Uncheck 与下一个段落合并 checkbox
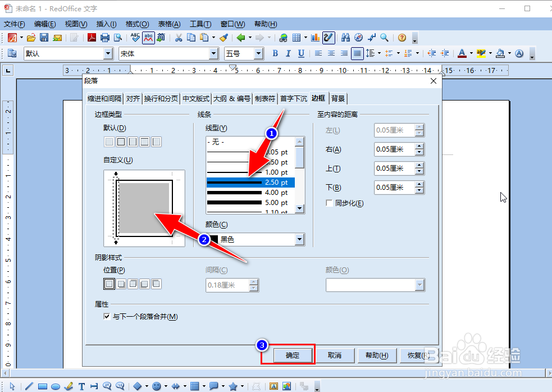 point(107,316)
